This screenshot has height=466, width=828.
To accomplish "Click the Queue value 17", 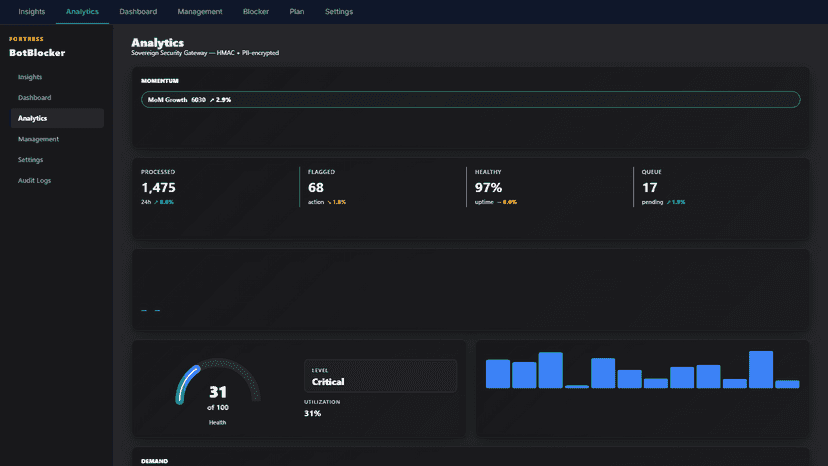I will pos(650,188).
